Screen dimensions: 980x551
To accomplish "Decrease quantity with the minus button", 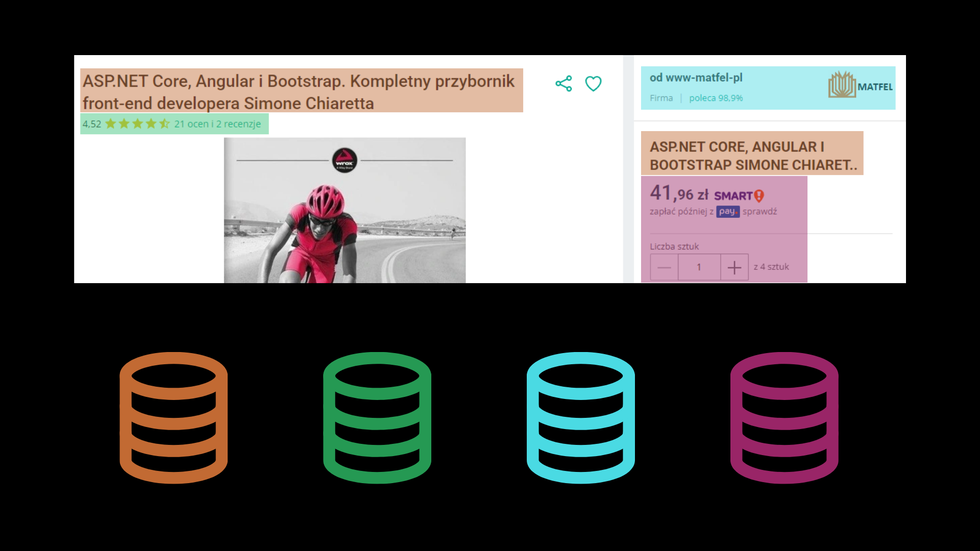I will point(664,267).
